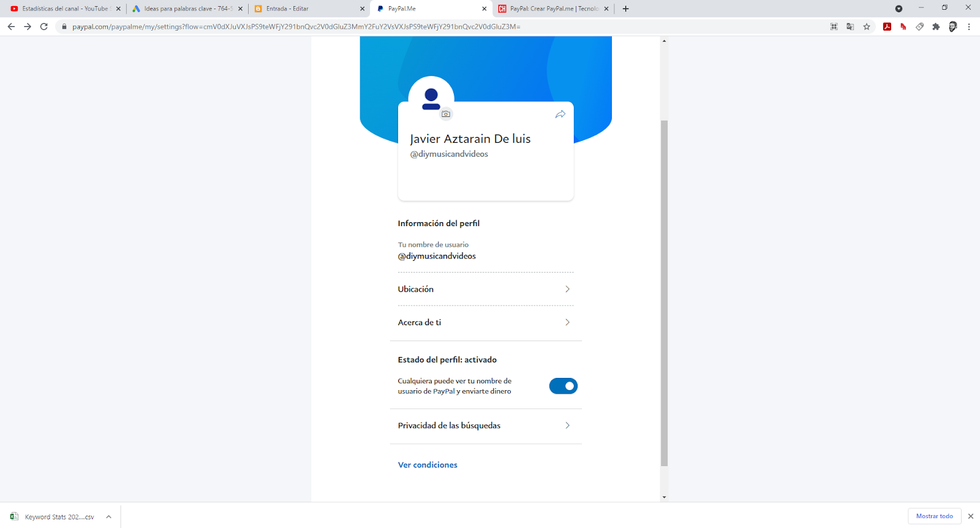Open a new browser tab
The height and width of the screenshot is (531, 980).
coord(625,9)
